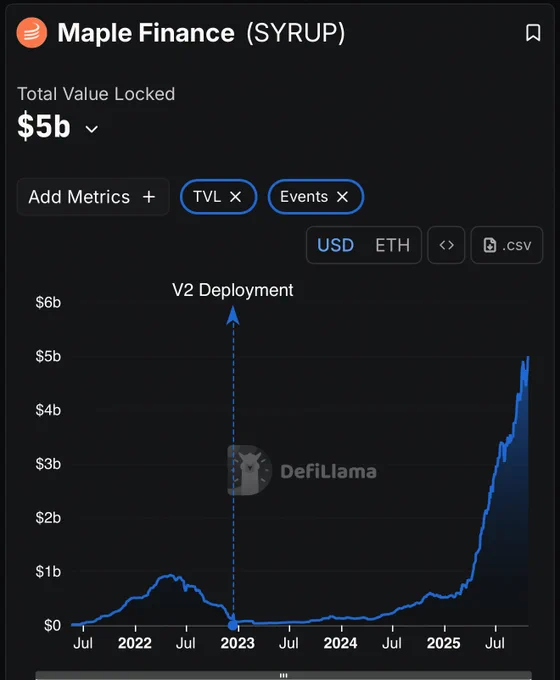The image size is (560, 680).
Task: Click the (SYRUP) ticker text
Action: [x=296, y=33]
